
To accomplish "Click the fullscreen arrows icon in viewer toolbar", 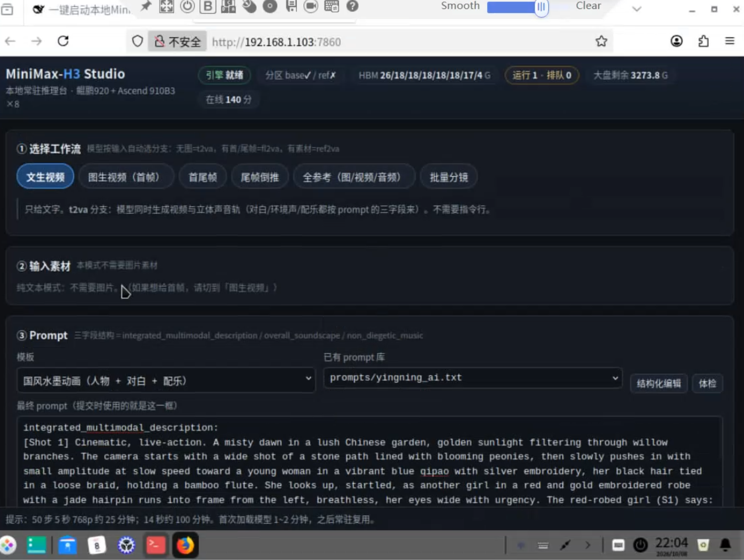I will click(167, 6).
